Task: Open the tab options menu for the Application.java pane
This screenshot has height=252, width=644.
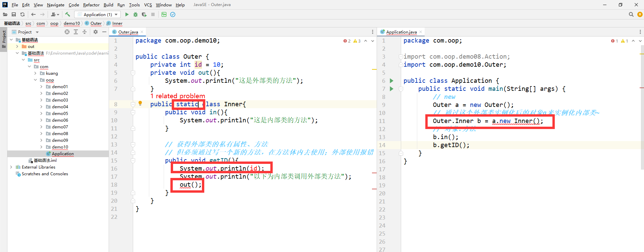Action: click(640, 32)
